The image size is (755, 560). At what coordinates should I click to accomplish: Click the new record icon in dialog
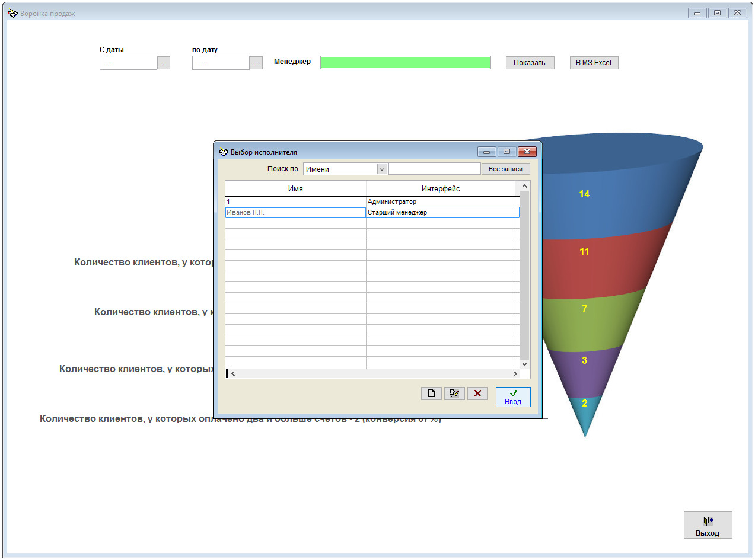[431, 393]
